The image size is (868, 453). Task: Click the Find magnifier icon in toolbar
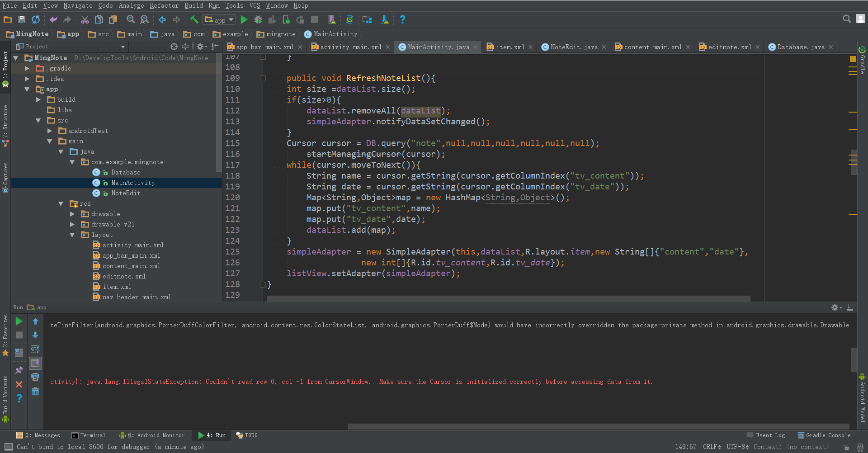click(131, 19)
